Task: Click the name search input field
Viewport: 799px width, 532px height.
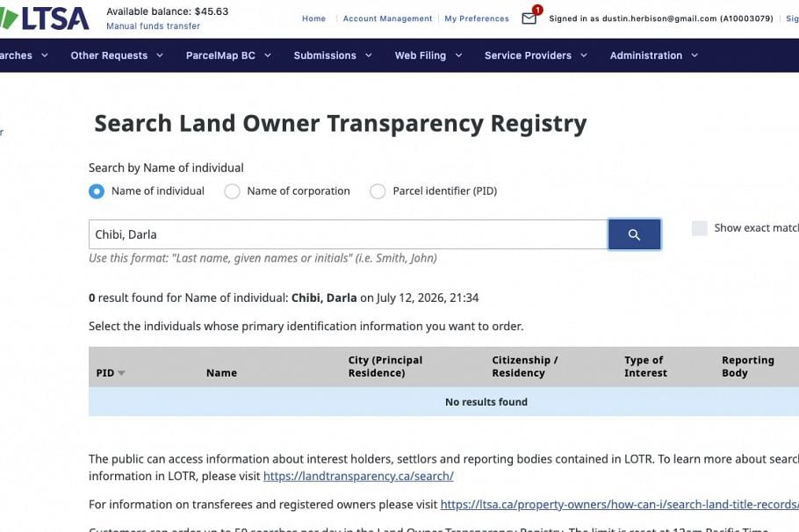Action: pyautogui.click(x=348, y=234)
